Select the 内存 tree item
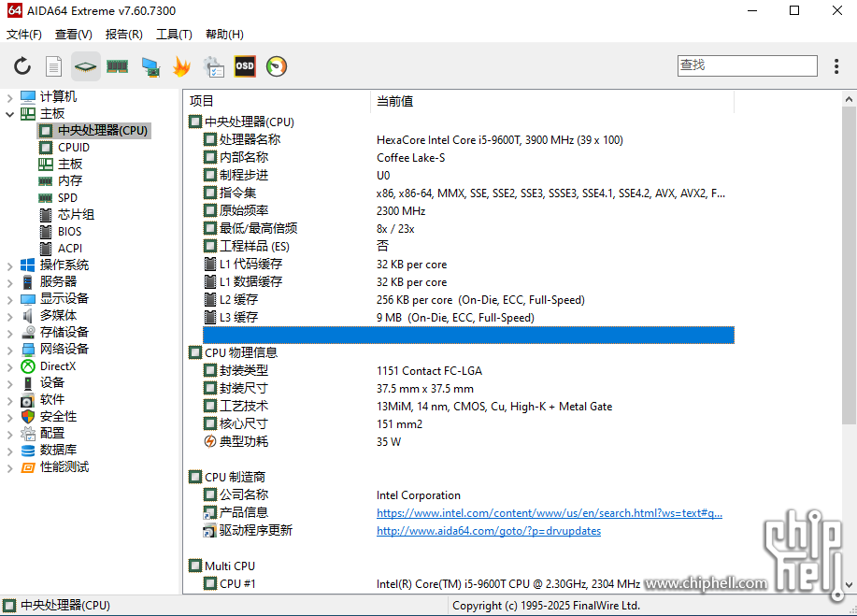The image size is (857, 616). pyautogui.click(x=70, y=181)
